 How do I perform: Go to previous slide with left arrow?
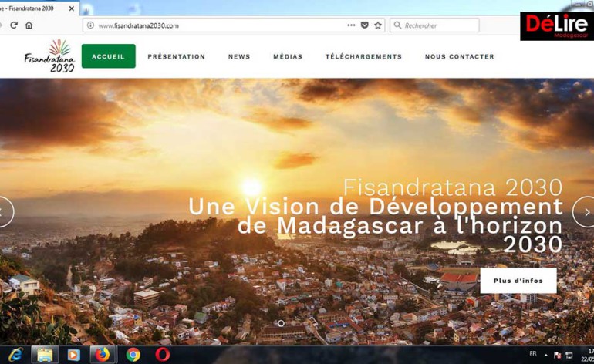coord(5,212)
